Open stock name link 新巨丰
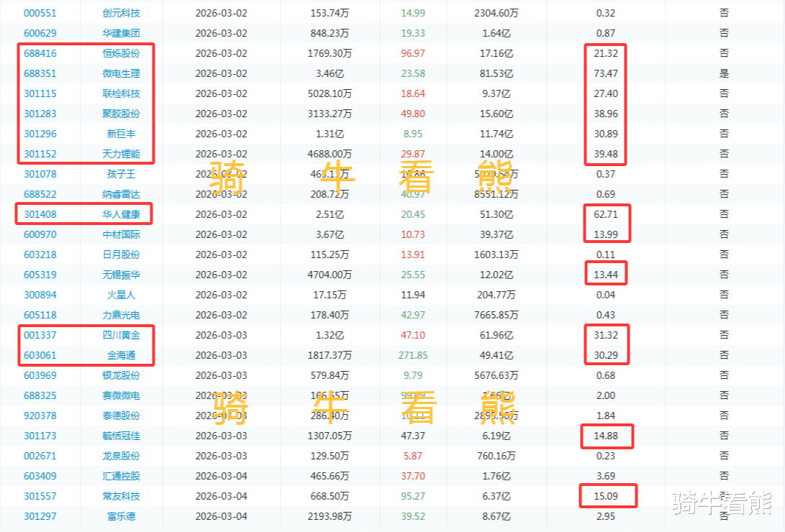The height and width of the screenshot is (532, 785). (121, 134)
